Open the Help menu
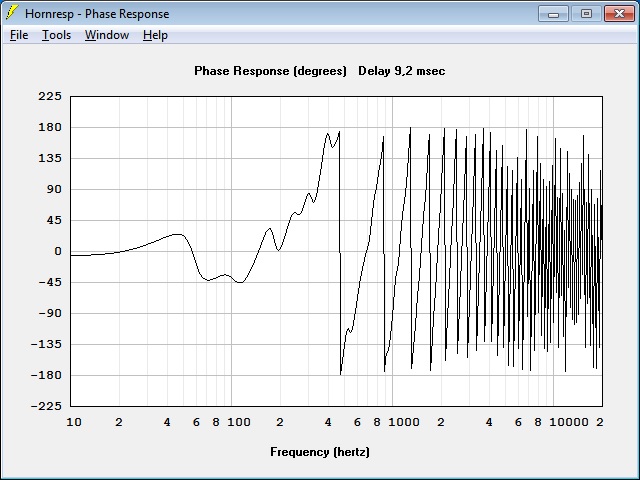Screen dimensions: 640x480 (x=155, y=35)
